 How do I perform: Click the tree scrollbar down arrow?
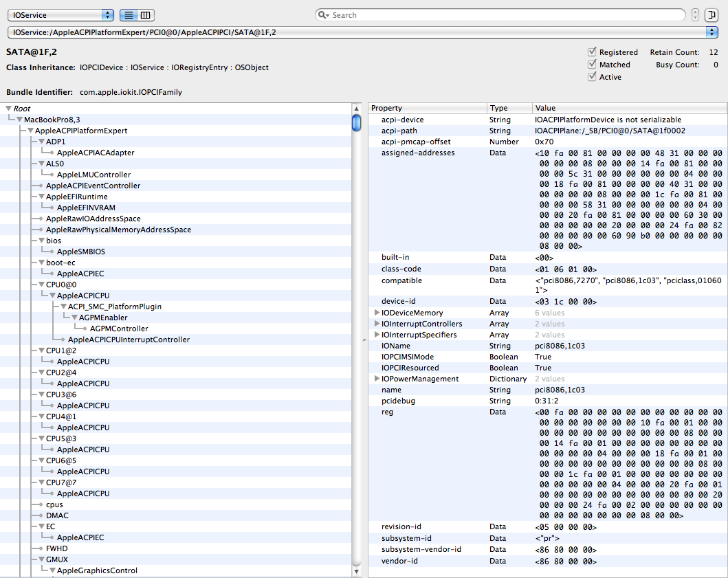tap(357, 572)
